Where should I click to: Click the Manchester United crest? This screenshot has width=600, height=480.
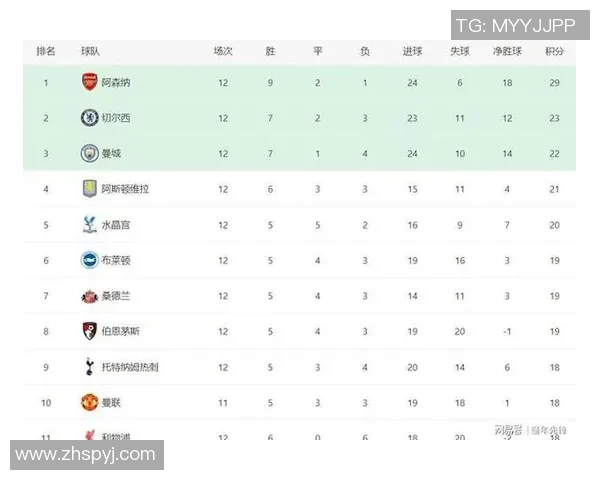click(x=89, y=402)
